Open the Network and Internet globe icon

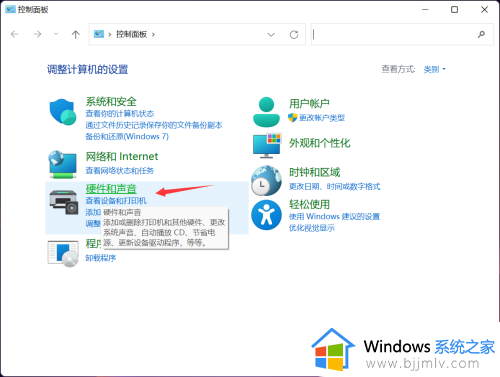[63, 165]
